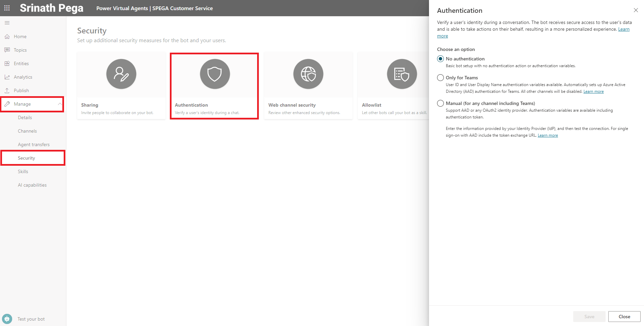
Task: Open Learn more link under Only for Teams
Action: click(x=593, y=91)
